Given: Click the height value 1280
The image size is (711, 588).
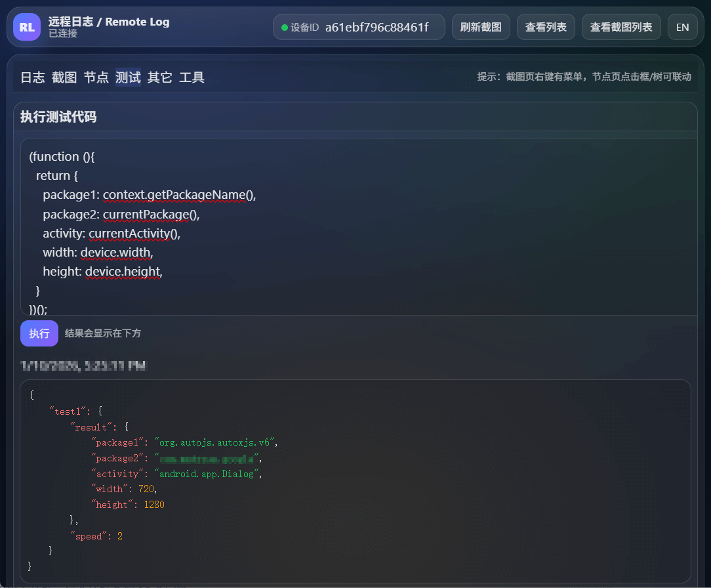Looking at the screenshot, I should click(x=154, y=505).
